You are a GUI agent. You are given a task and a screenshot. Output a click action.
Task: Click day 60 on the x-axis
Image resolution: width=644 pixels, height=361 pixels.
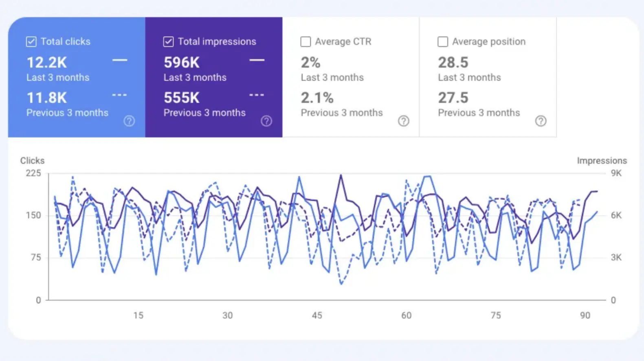(407, 315)
